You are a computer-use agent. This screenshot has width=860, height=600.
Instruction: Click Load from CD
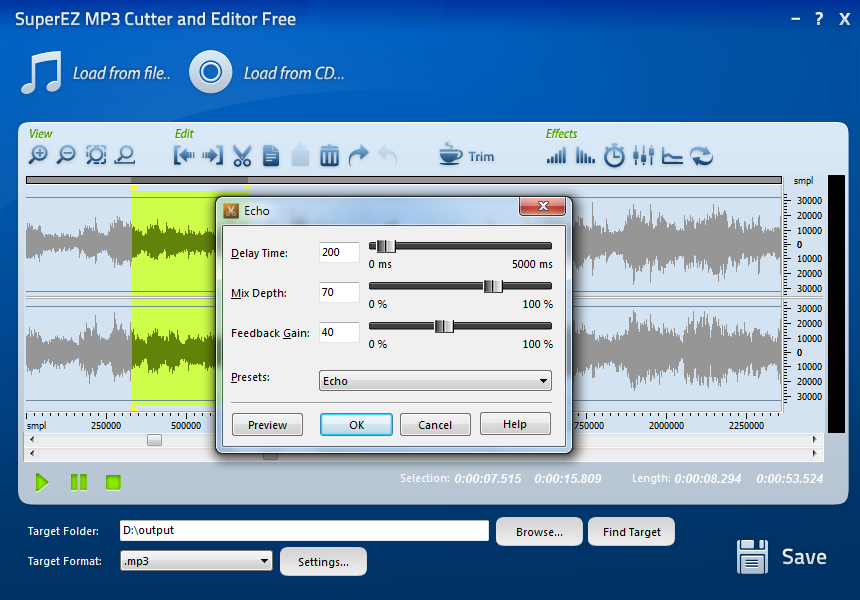(x=267, y=73)
